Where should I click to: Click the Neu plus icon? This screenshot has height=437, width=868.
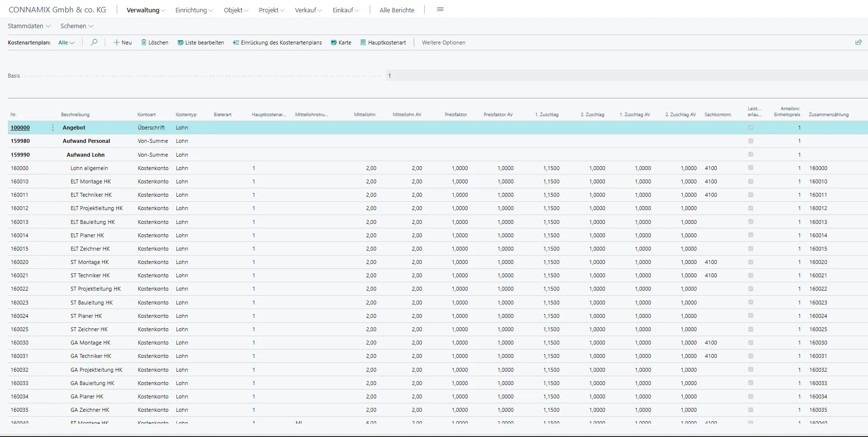click(x=117, y=43)
